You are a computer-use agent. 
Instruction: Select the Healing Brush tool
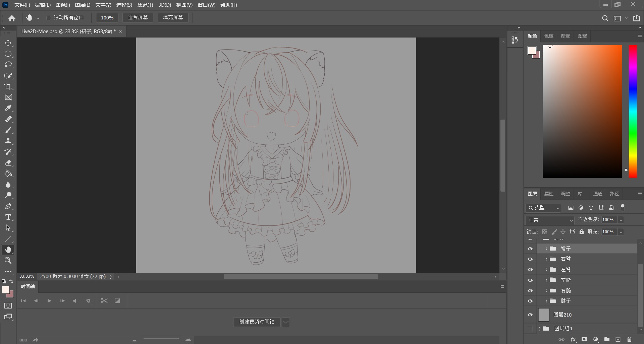point(8,119)
